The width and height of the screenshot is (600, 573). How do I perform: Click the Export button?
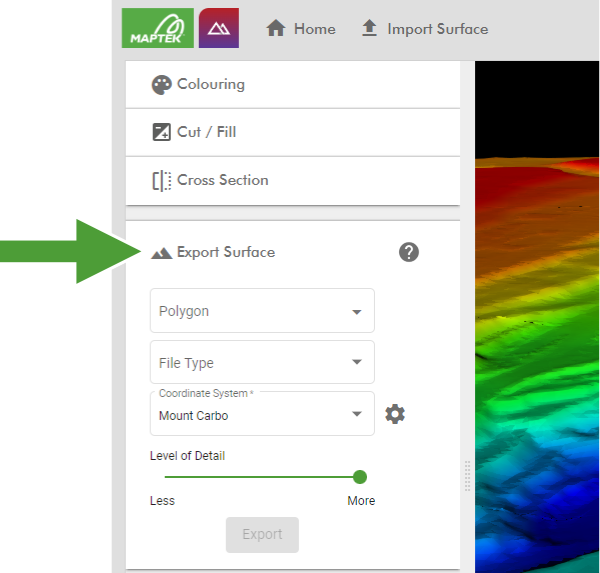pos(262,535)
